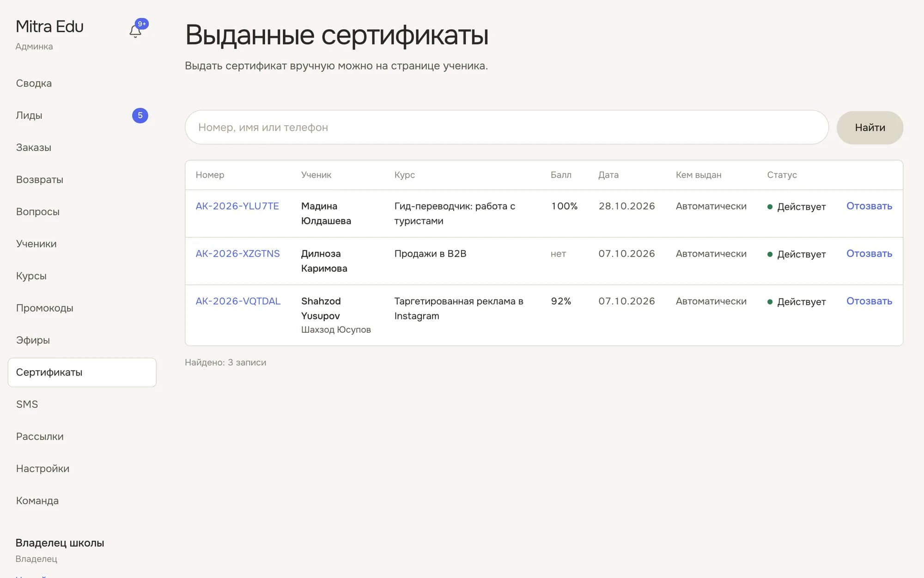Click Найдено: 3 записи text
This screenshot has height=578, width=924.
tap(225, 363)
